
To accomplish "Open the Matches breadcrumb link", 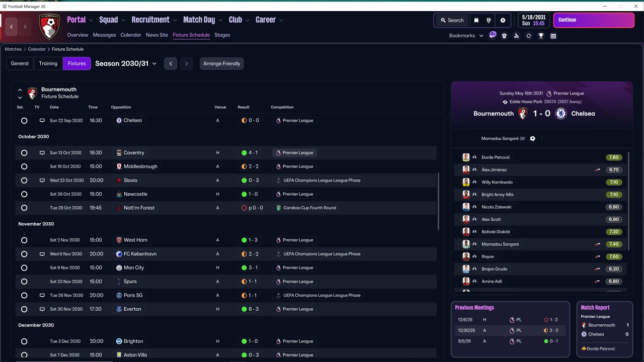I will tap(14, 49).
